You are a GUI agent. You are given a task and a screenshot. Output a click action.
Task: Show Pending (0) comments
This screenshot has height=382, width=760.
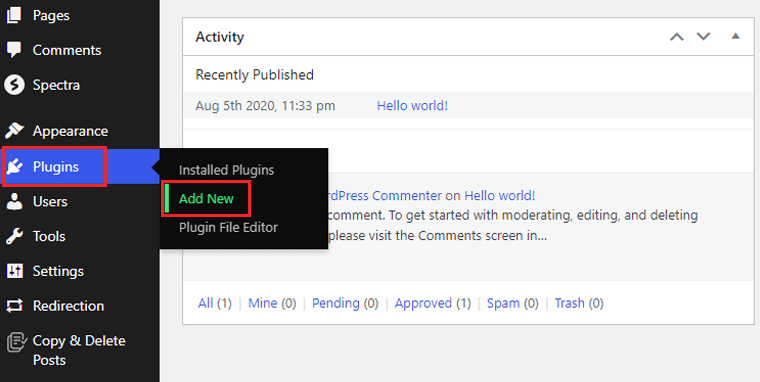click(345, 303)
